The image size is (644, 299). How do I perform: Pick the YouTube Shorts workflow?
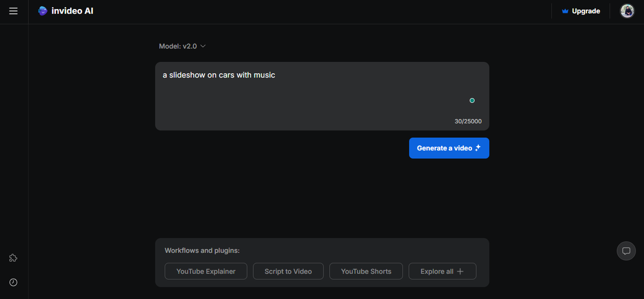point(366,271)
